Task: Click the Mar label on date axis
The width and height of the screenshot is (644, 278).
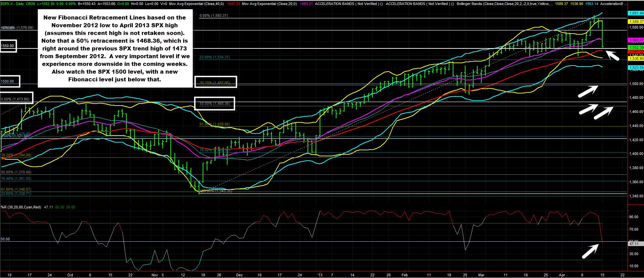Action: [x=481, y=275]
